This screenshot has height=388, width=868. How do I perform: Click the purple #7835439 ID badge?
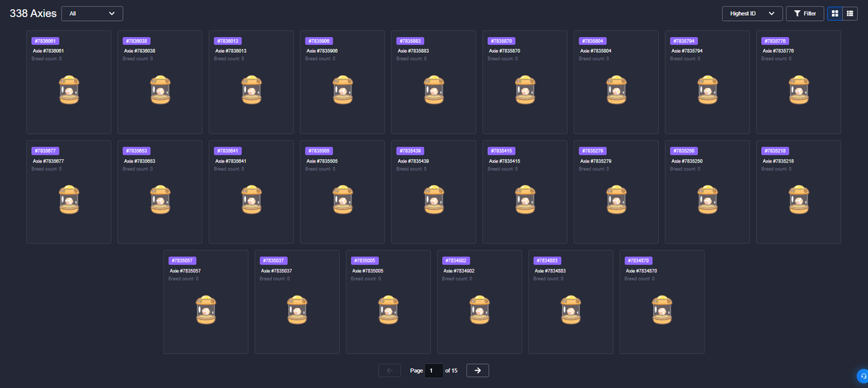[x=410, y=151]
